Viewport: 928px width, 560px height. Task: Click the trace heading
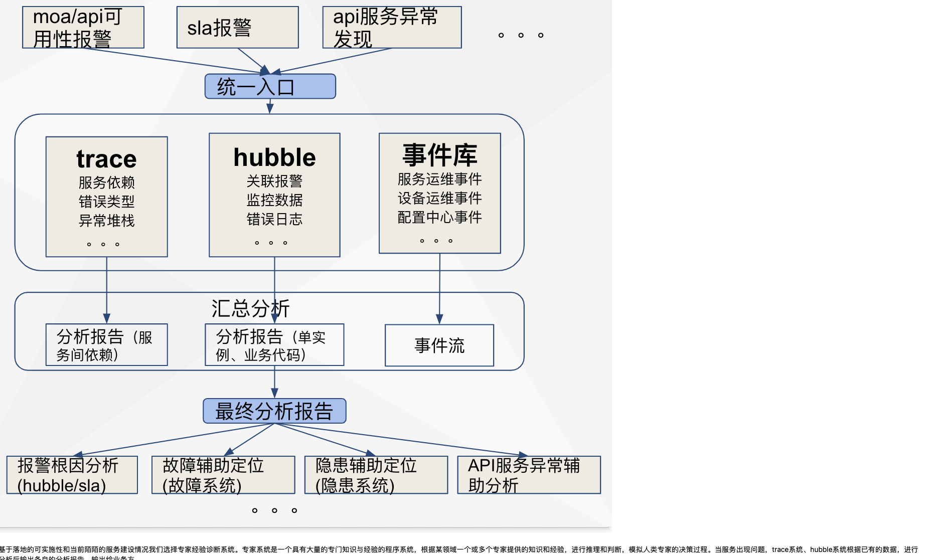[106, 159]
